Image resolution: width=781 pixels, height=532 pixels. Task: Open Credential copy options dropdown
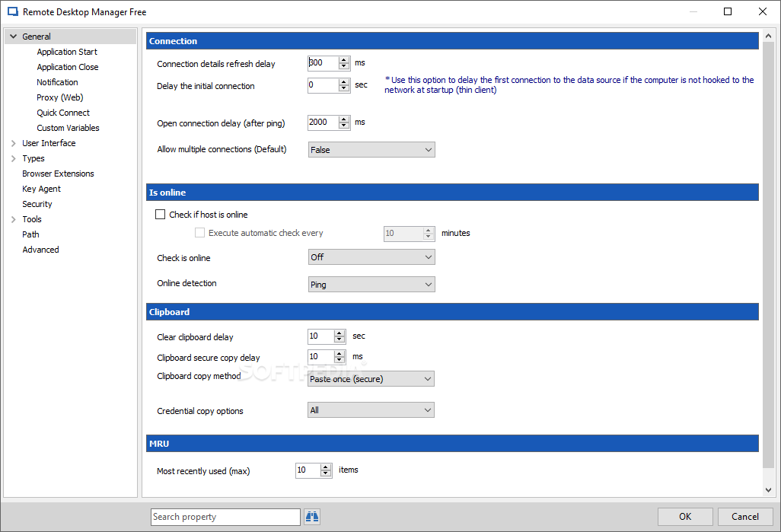point(371,410)
